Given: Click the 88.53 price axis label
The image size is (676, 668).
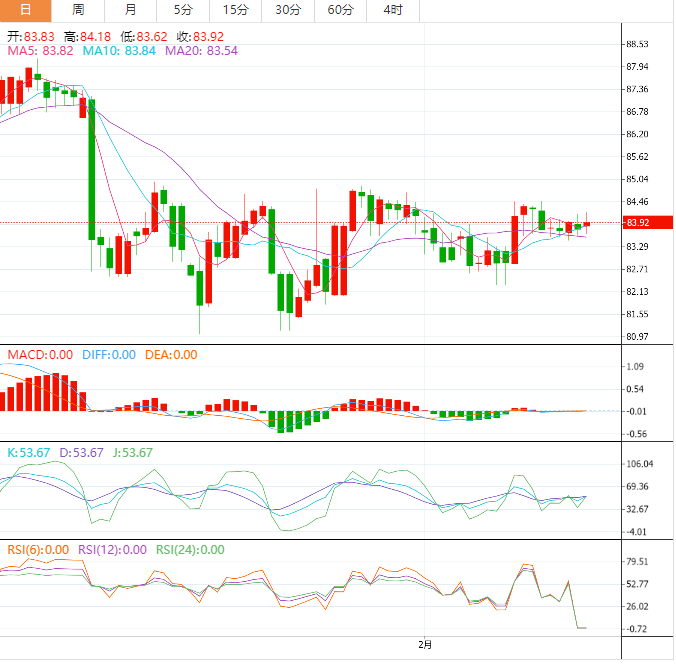Looking at the screenshot, I should click(637, 44).
